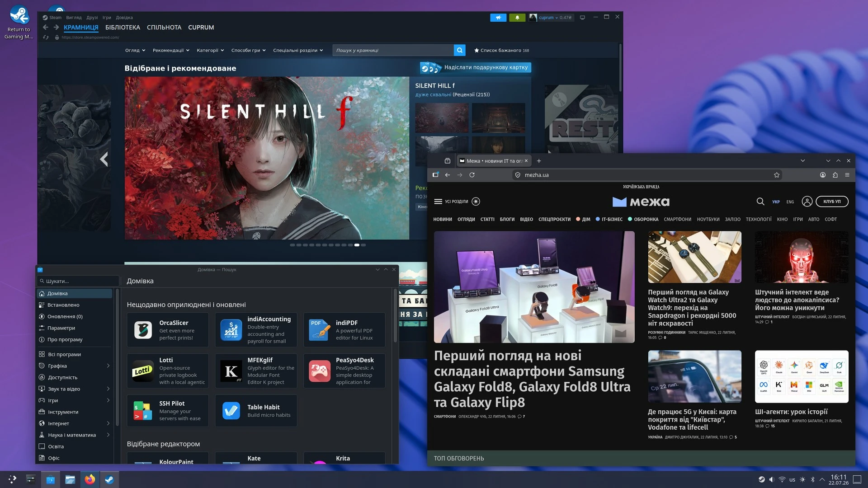Expand Рекомендації dropdown in Steam store

[171, 50]
